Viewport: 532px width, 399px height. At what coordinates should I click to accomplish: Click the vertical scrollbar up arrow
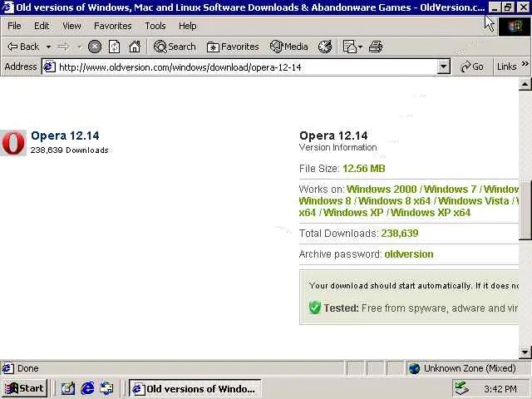525,85
